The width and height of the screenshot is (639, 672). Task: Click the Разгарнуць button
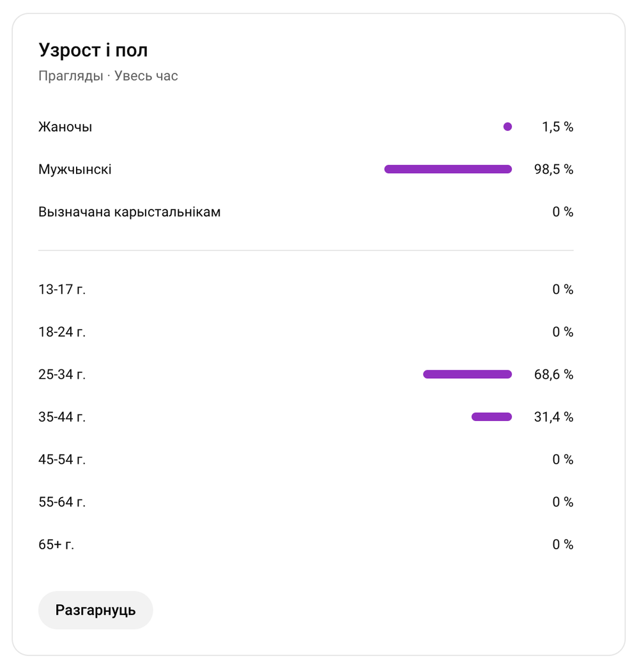pyautogui.click(x=96, y=610)
